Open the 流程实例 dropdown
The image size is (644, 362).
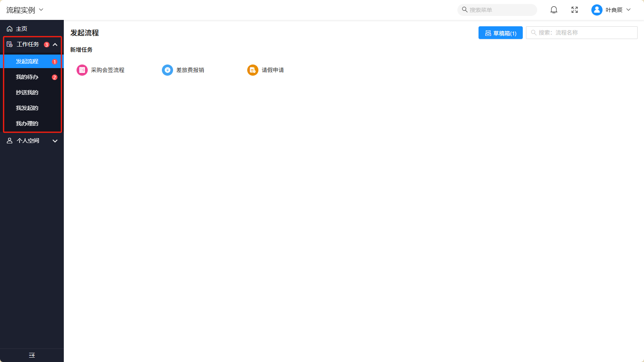[x=25, y=10]
